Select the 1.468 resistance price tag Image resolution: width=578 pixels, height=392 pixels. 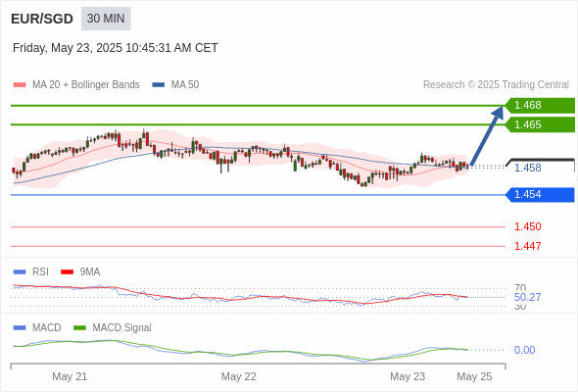click(x=540, y=106)
